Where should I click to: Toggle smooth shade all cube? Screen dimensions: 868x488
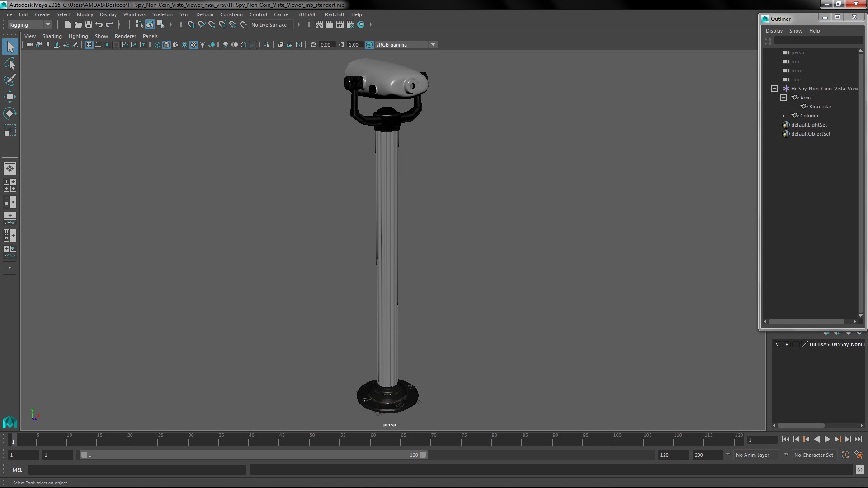(166, 45)
